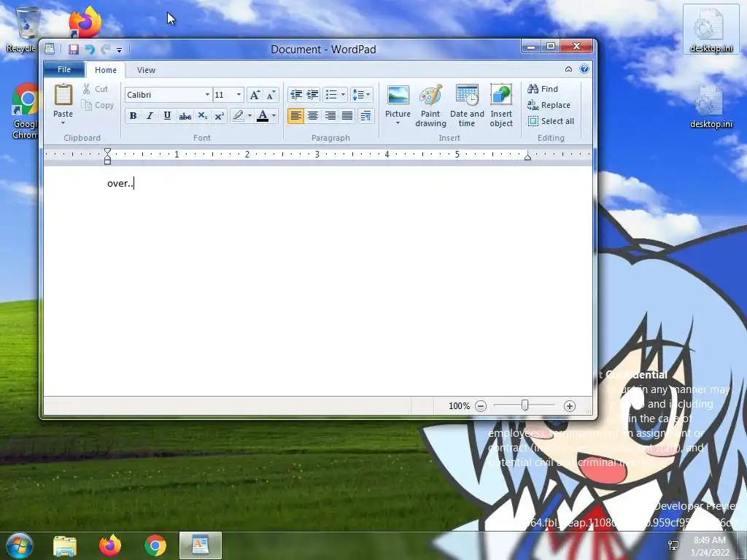Select the Google Chrome desktop shortcut
747x560 pixels.
pyautogui.click(x=25, y=112)
